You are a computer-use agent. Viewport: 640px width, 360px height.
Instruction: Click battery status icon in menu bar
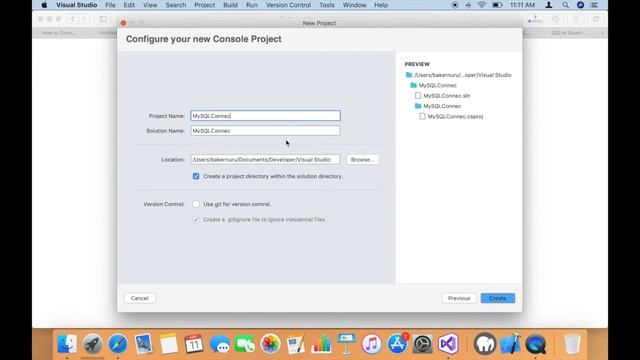point(497,5)
